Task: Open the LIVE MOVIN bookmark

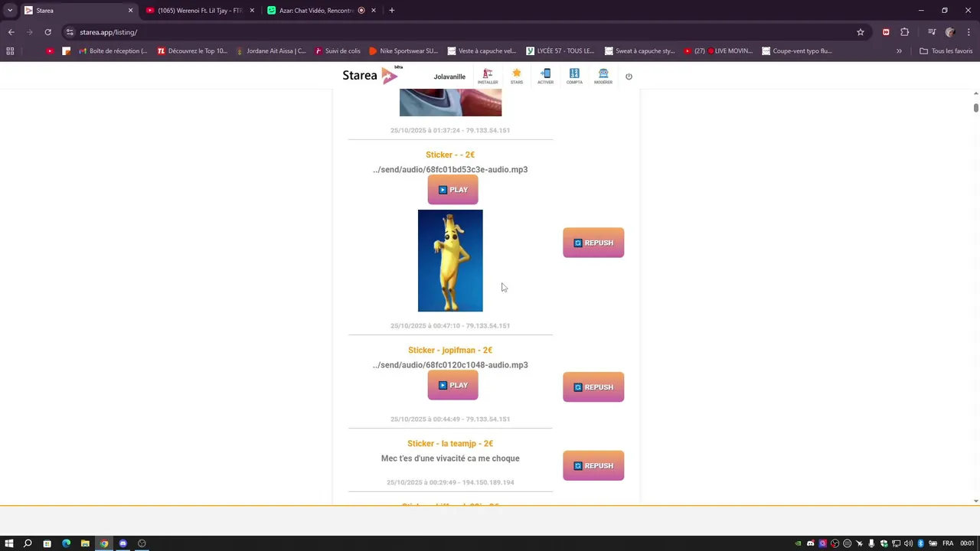Action: (718, 51)
